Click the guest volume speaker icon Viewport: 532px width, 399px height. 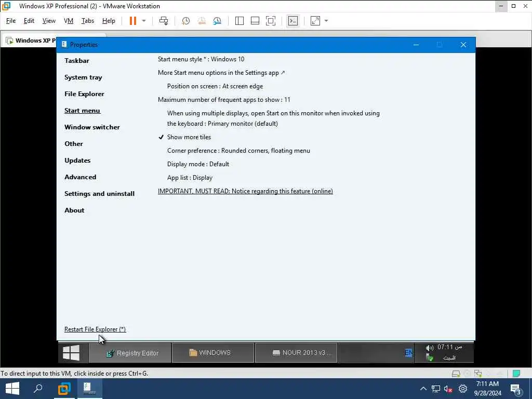430,348
